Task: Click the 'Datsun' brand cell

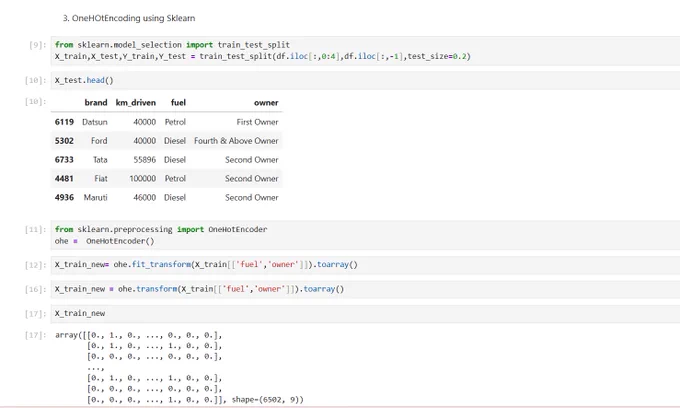Action: (x=95, y=122)
